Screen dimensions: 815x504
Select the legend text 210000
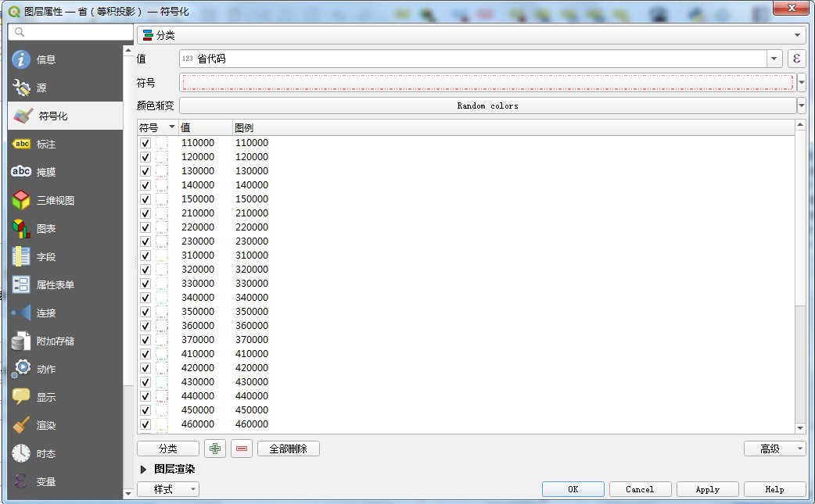coord(252,213)
